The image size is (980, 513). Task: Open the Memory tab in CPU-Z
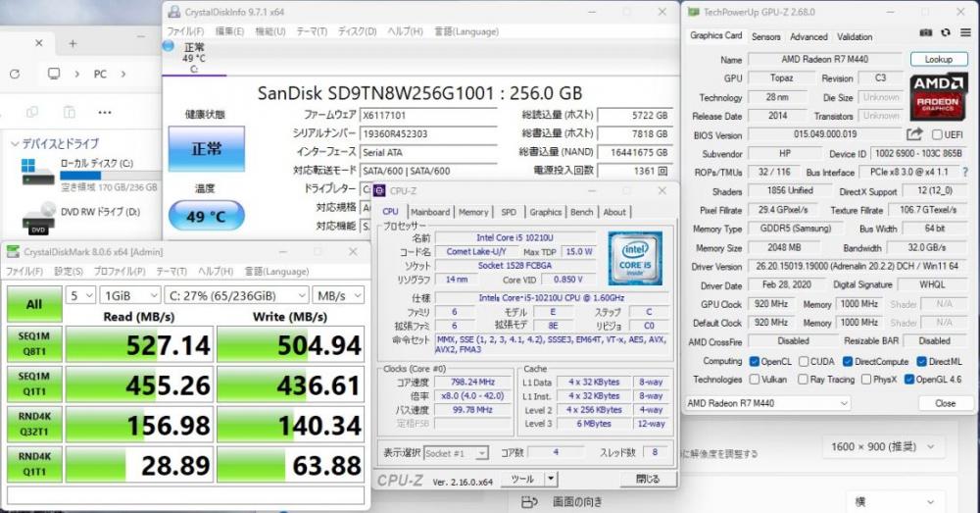coord(473,212)
